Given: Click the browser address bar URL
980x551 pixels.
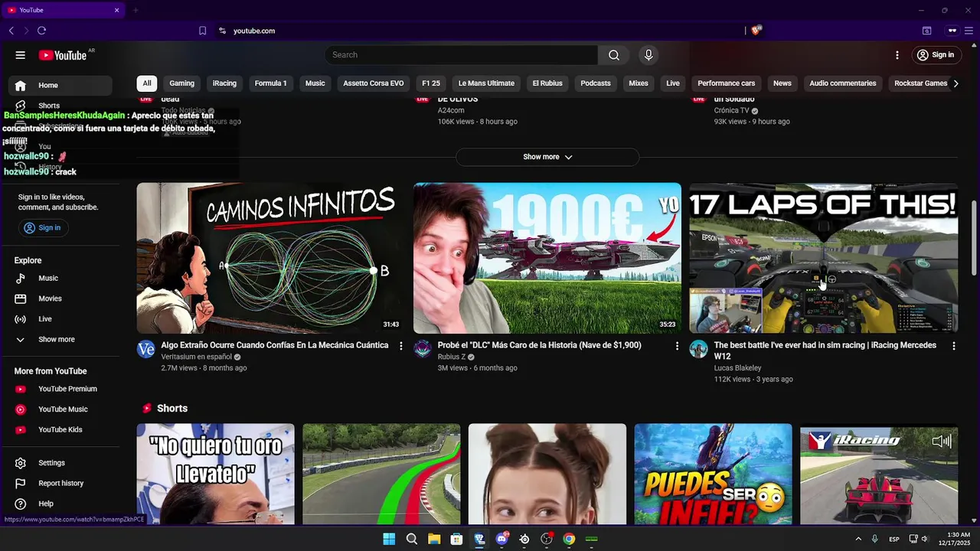Looking at the screenshot, I should pos(254,31).
